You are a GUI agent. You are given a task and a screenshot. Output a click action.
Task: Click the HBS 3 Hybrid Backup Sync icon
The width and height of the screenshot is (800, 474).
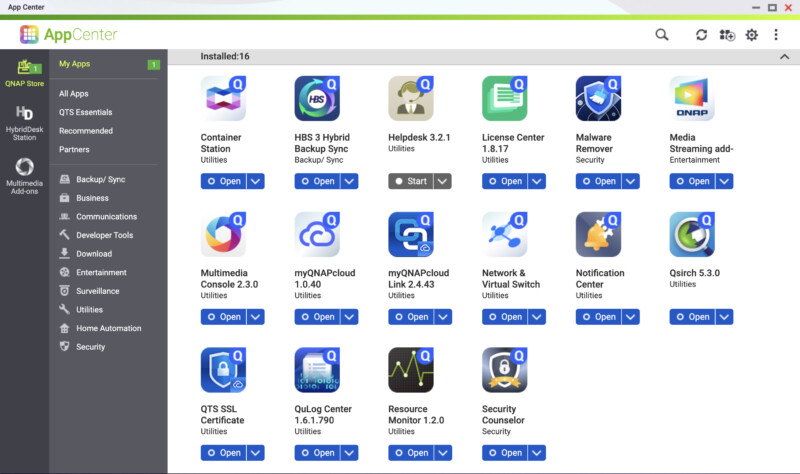click(x=317, y=98)
